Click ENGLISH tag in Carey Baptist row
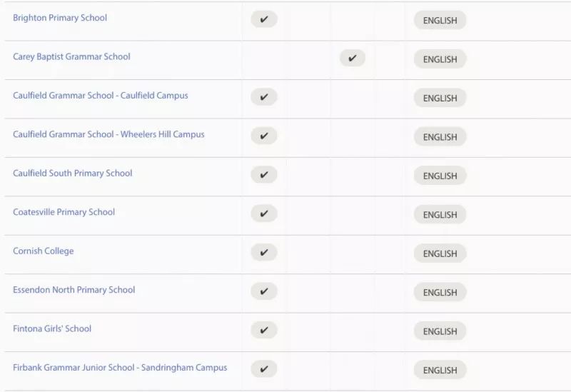This screenshot has height=392, width=571. point(440,59)
